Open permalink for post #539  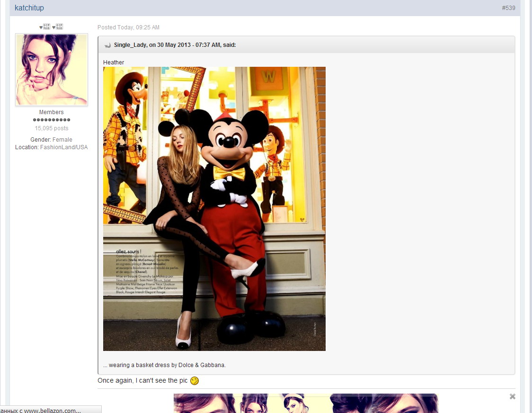pyautogui.click(x=508, y=8)
